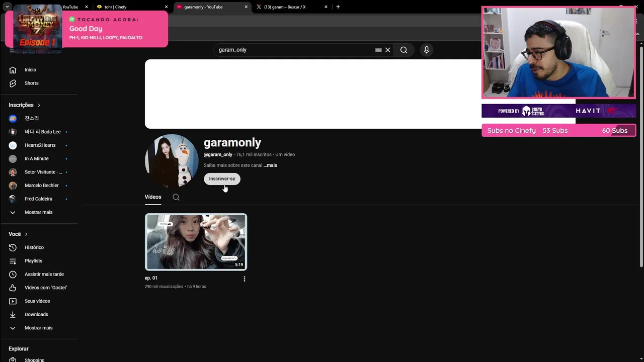This screenshot has width=644, height=362.
Task: Click @garam_only handle link
Action: coord(218,155)
